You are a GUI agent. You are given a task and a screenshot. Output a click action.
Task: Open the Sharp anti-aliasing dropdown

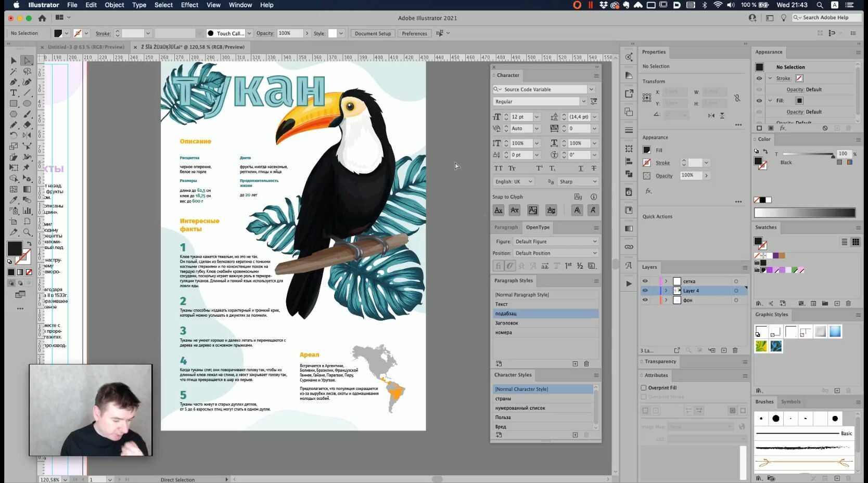578,181
